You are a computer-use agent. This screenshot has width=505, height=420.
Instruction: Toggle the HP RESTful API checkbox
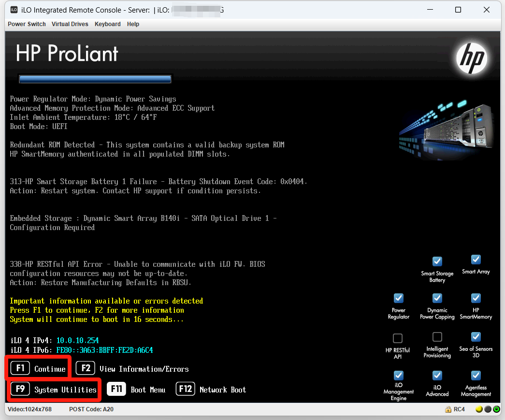pyautogui.click(x=398, y=338)
